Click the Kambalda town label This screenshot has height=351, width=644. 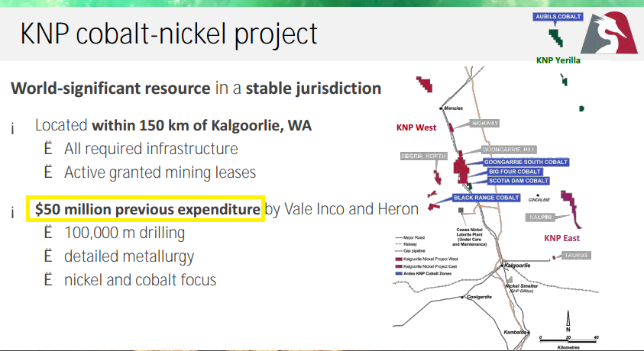[515, 332]
